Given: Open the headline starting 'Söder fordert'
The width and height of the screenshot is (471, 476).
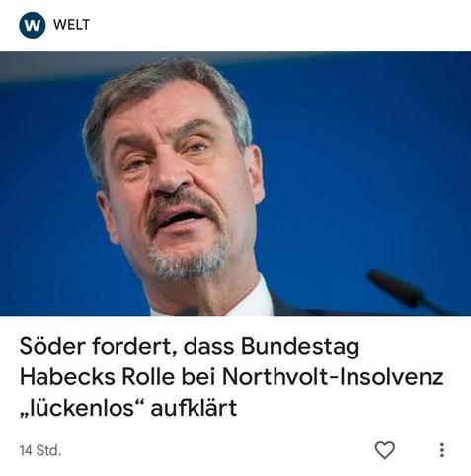Looking at the screenshot, I should (x=232, y=377).
